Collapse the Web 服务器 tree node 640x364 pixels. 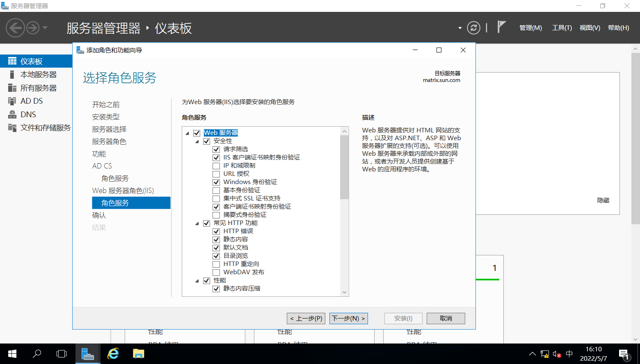click(x=187, y=133)
